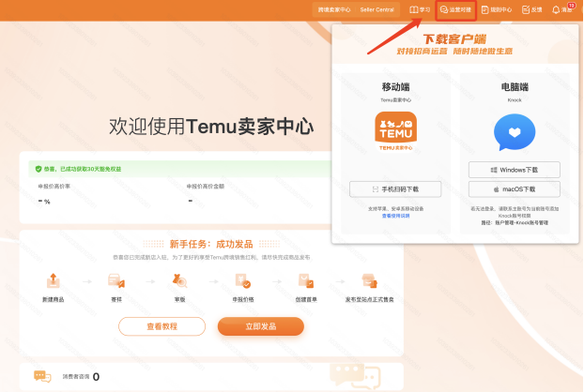Click the 路径:账户管理-Knock账号管理 text

pos(515,223)
